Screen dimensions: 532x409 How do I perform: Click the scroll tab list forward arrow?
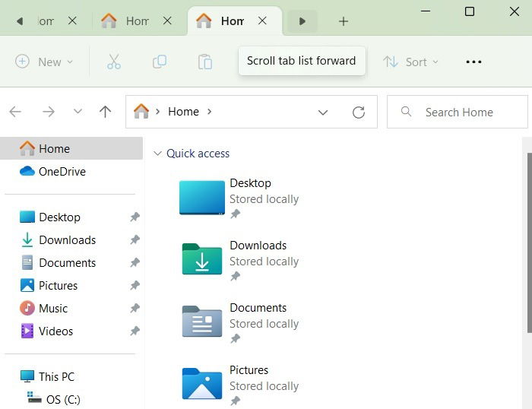(302, 21)
